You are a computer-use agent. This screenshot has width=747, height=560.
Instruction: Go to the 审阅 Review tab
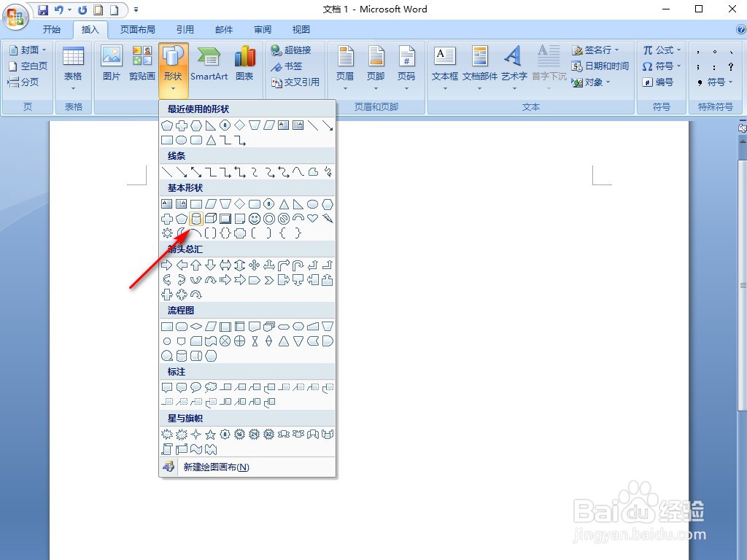tap(263, 29)
